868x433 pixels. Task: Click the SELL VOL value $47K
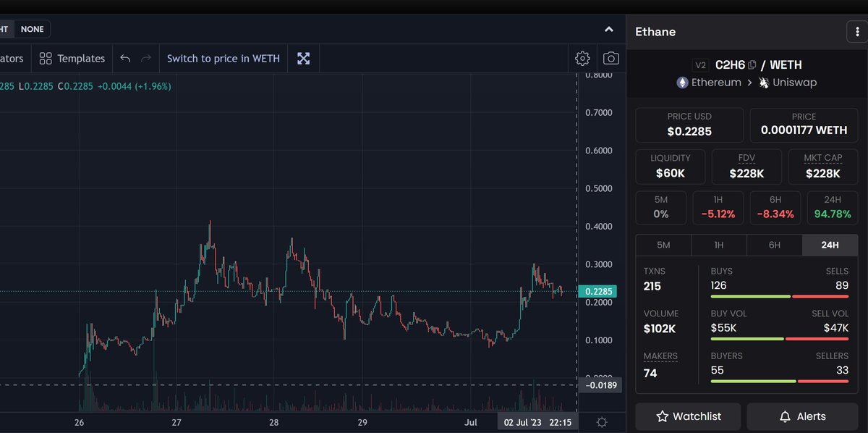[x=835, y=328]
